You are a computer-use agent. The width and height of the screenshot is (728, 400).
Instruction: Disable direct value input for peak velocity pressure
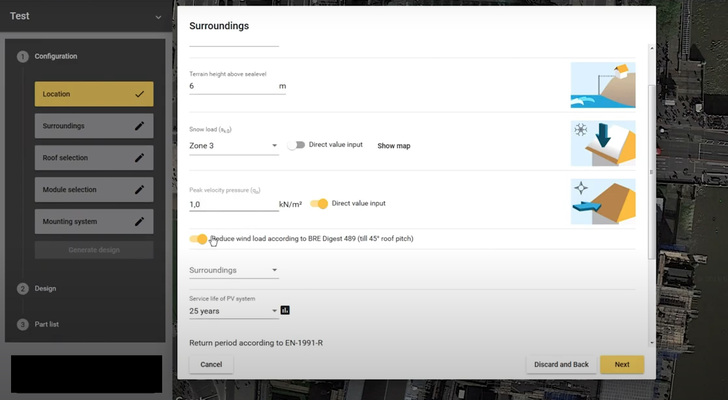click(319, 204)
